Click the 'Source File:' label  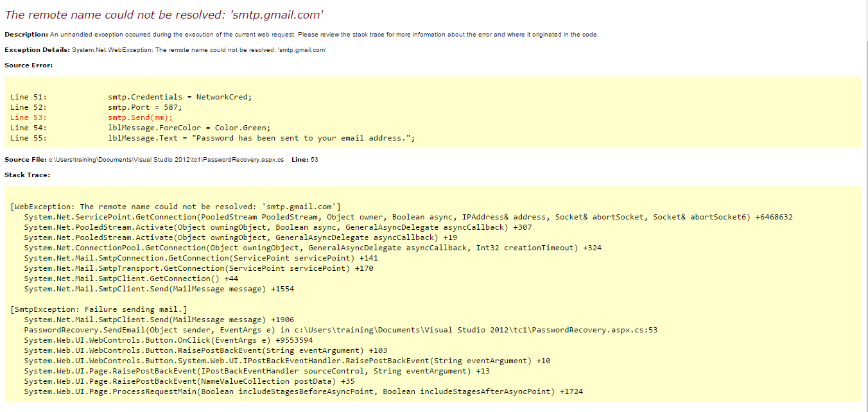coord(26,159)
